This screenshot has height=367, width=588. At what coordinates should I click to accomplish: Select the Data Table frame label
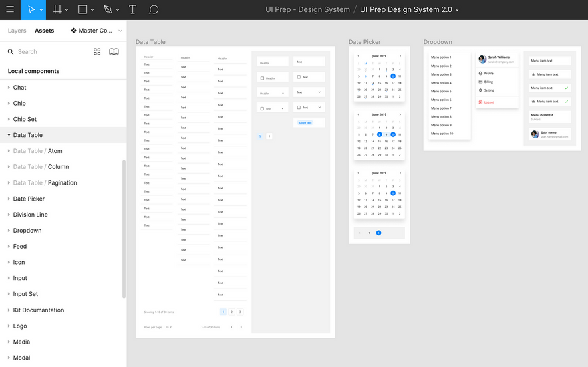pos(150,42)
